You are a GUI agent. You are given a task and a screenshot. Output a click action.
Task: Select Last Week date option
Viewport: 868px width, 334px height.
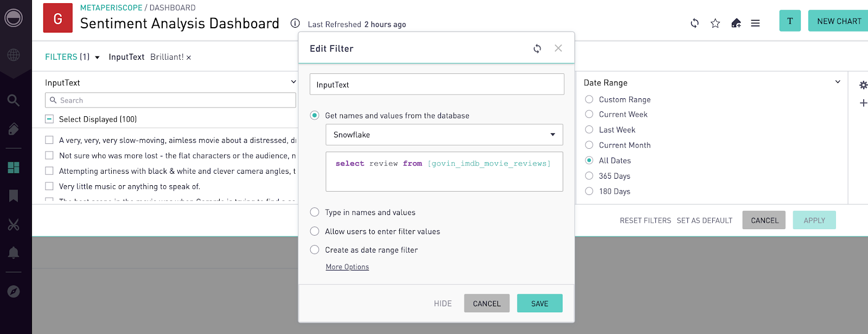coord(589,129)
